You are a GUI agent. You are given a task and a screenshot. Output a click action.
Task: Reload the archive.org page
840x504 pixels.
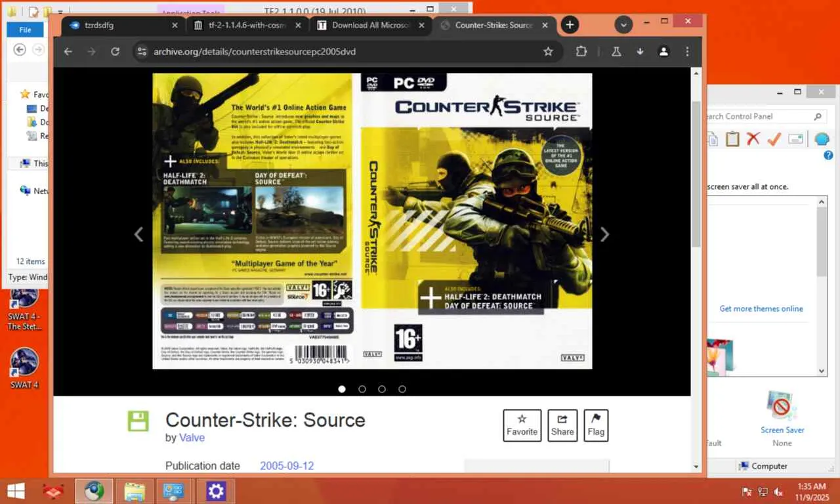(115, 52)
